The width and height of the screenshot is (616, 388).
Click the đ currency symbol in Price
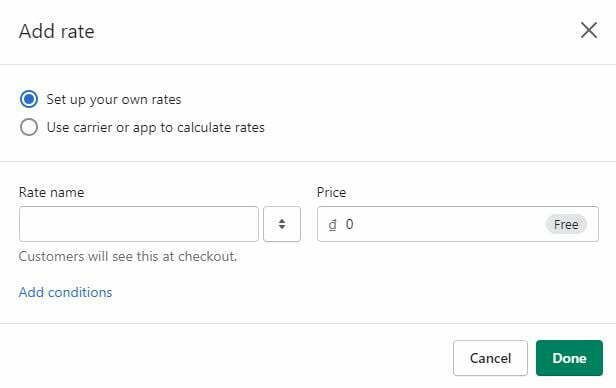332,224
